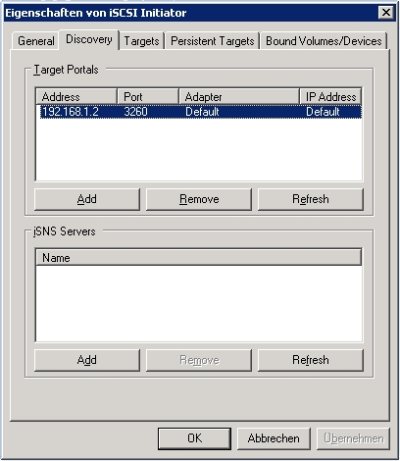Open the Targets tab

click(x=142, y=41)
